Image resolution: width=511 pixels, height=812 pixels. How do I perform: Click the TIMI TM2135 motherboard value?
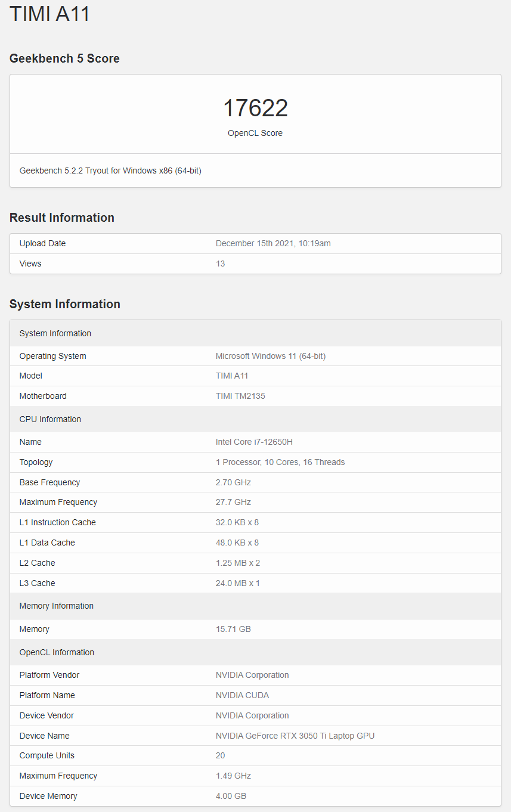tap(240, 396)
